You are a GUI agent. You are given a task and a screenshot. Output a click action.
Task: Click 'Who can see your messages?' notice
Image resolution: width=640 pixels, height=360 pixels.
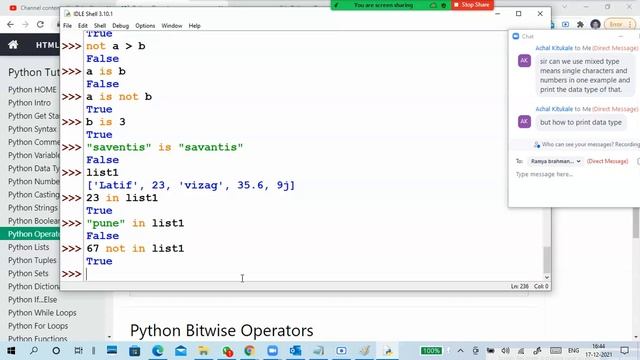pos(586,144)
